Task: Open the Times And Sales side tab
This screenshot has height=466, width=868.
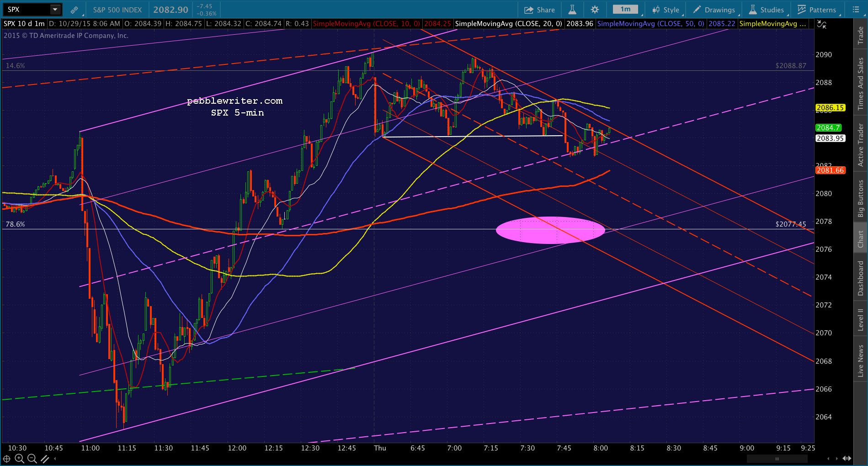Action: [x=861, y=84]
